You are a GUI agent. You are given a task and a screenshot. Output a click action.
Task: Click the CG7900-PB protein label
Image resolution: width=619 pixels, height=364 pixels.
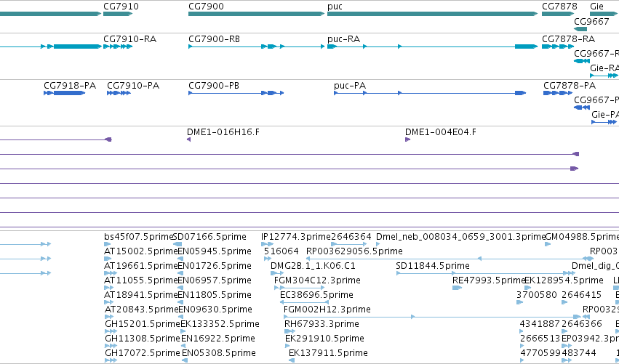click(x=214, y=86)
